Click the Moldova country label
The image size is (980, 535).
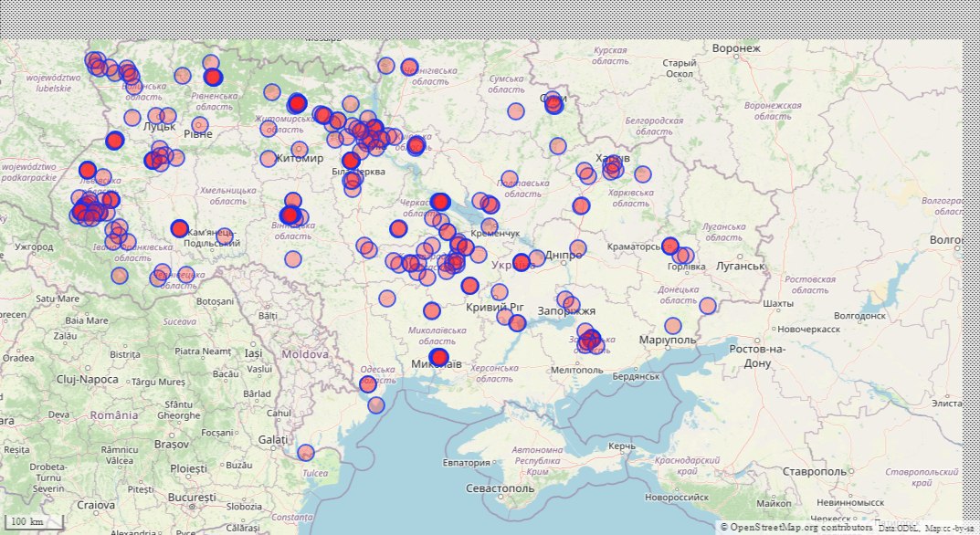[x=305, y=354]
